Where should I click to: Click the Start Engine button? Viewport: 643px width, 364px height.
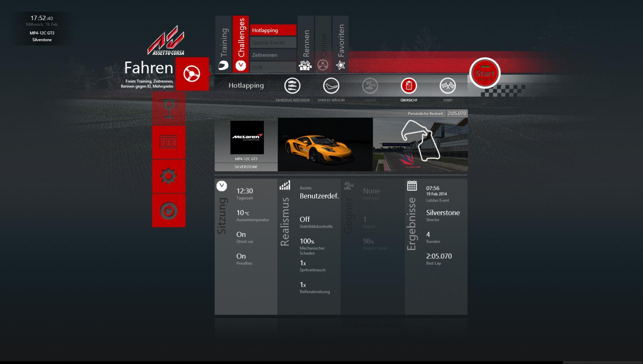tap(485, 73)
